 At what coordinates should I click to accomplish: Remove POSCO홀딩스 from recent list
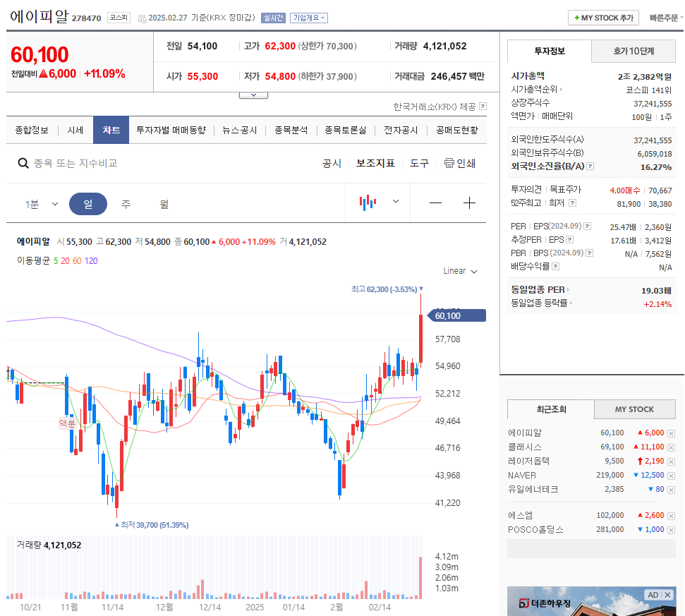671,530
